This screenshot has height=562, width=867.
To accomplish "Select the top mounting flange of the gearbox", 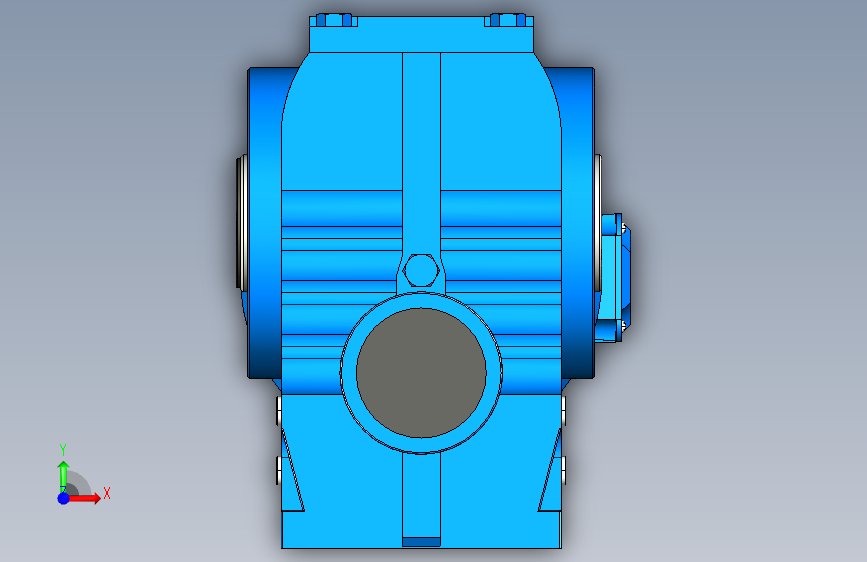I will point(421,34).
